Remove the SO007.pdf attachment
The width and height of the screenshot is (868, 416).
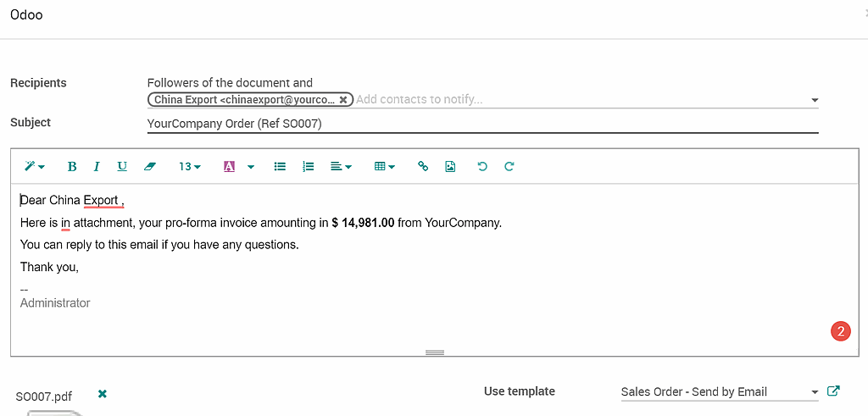[x=103, y=394]
